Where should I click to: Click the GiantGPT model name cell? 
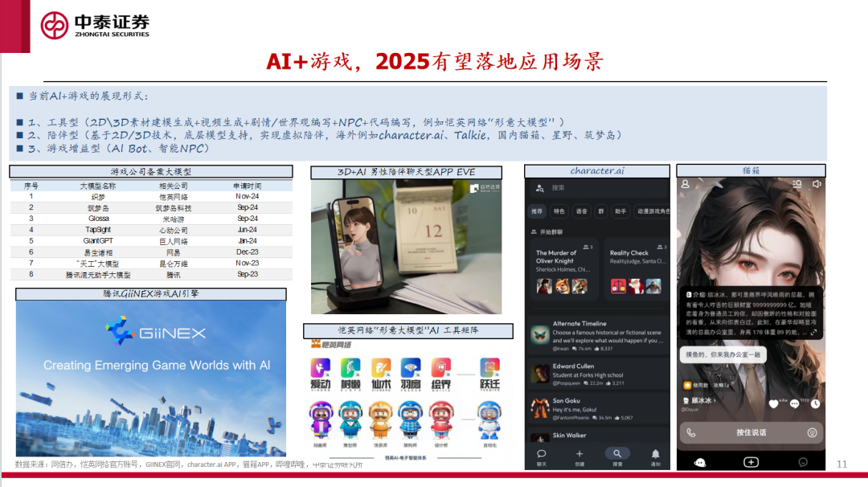[x=98, y=241]
